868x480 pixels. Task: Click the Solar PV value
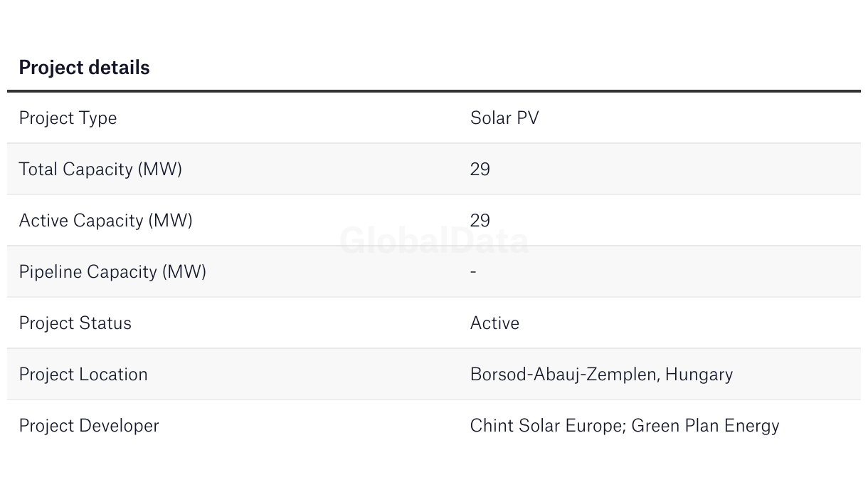click(x=504, y=118)
